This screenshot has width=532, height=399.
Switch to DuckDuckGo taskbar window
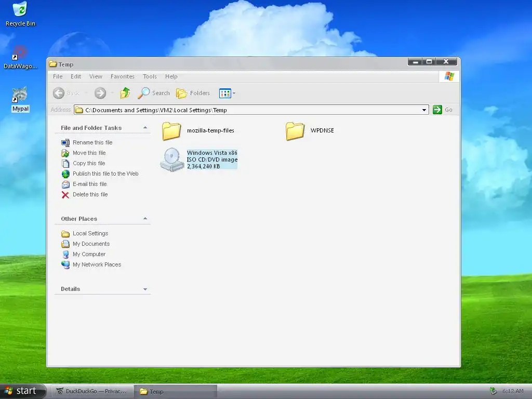(x=91, y=391)
